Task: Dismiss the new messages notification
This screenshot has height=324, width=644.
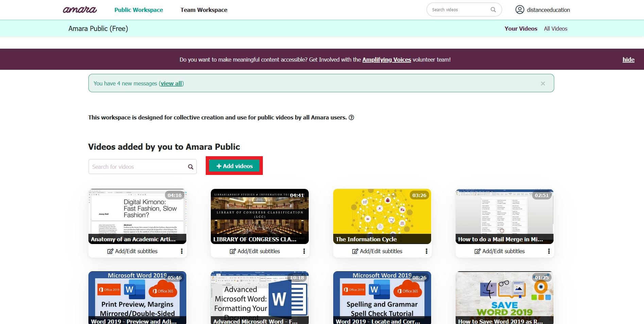Action: pos(543,83)
